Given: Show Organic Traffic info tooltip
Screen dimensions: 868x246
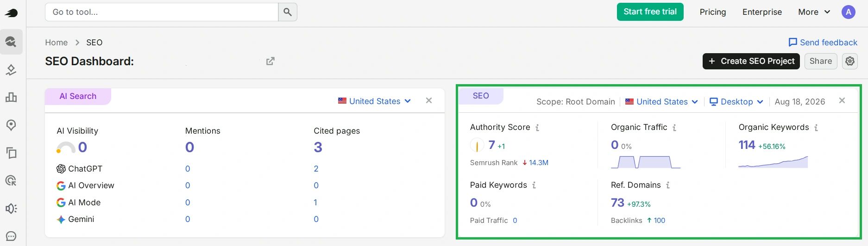Looking at the screenshot, I should (x=674, y=128).
